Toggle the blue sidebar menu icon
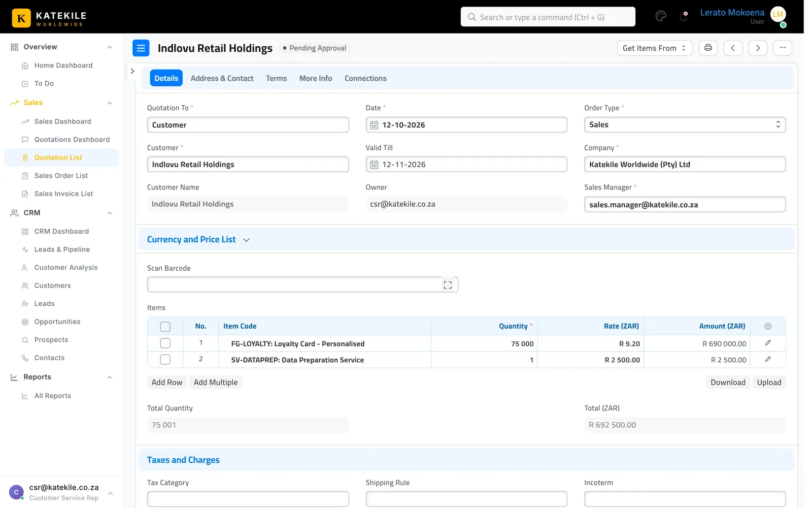The height and width of the screenshot is (508, 812). (141, 48)
